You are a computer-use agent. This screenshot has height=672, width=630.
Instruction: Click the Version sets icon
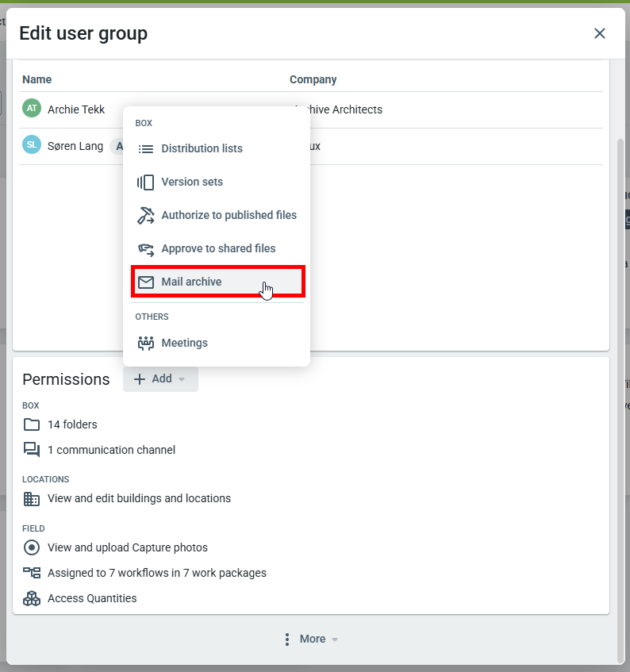coord(146,182)
